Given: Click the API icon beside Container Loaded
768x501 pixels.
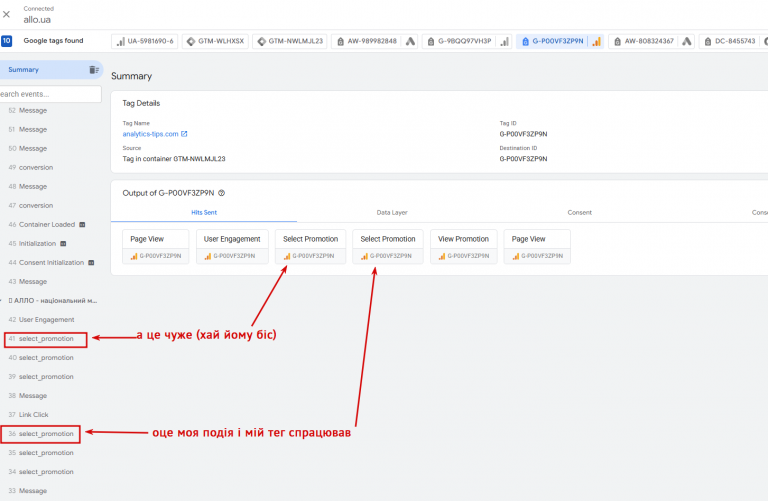Looking at the screenshot, I should [x=82, y=225].
